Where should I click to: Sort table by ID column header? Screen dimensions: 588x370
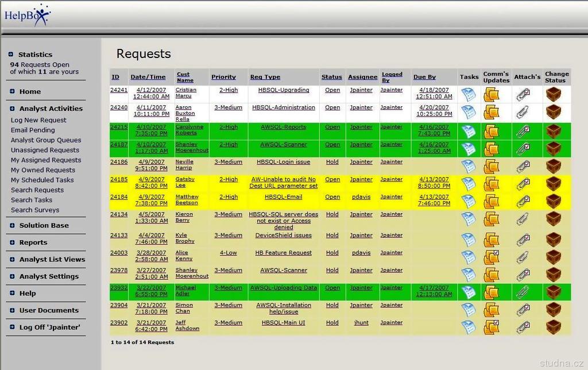[x=115, y=77]
